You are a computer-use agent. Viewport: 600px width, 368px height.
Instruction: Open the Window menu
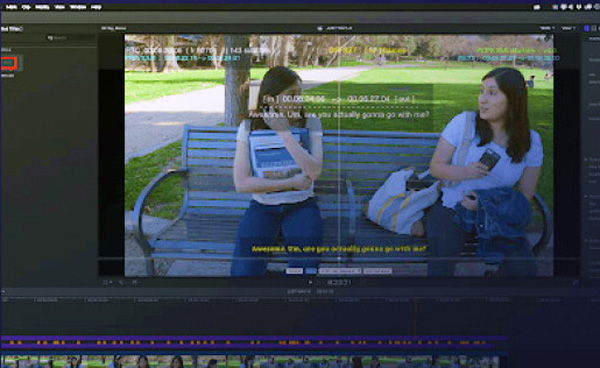78,7
